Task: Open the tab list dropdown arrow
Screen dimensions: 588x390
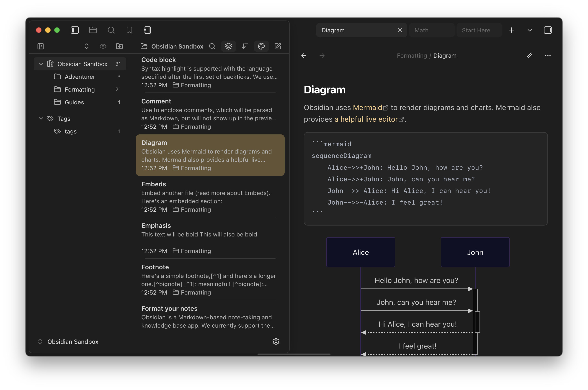Action: (x=529, y=30)
